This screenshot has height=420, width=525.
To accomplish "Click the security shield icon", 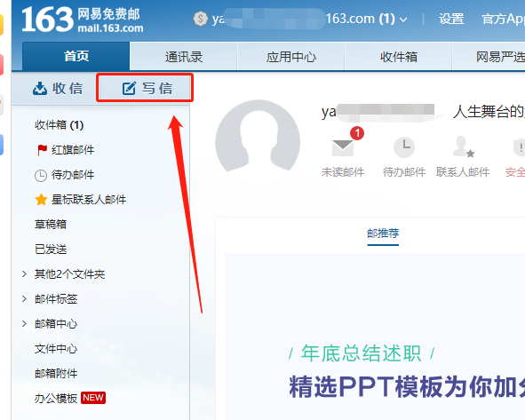I will click(x=519, y=147).
